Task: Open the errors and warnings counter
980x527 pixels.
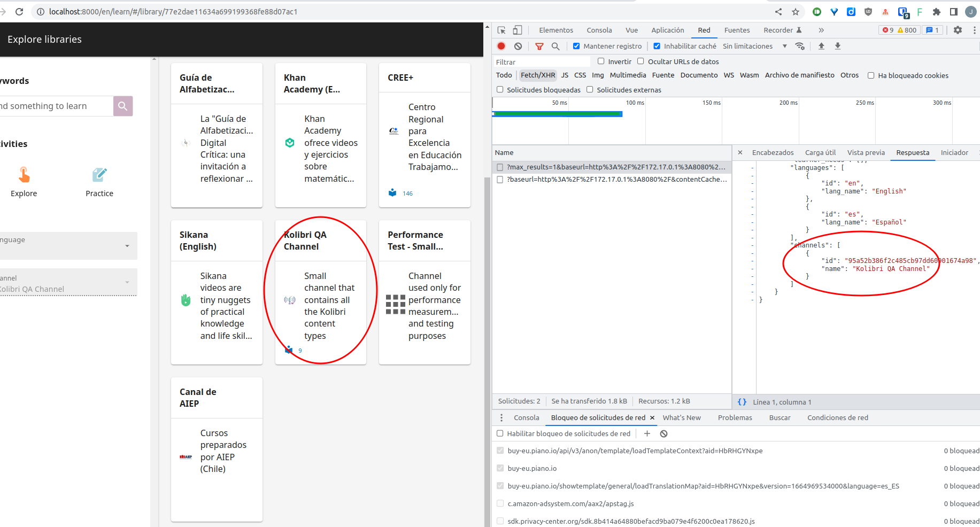Action: coord(900,30)
